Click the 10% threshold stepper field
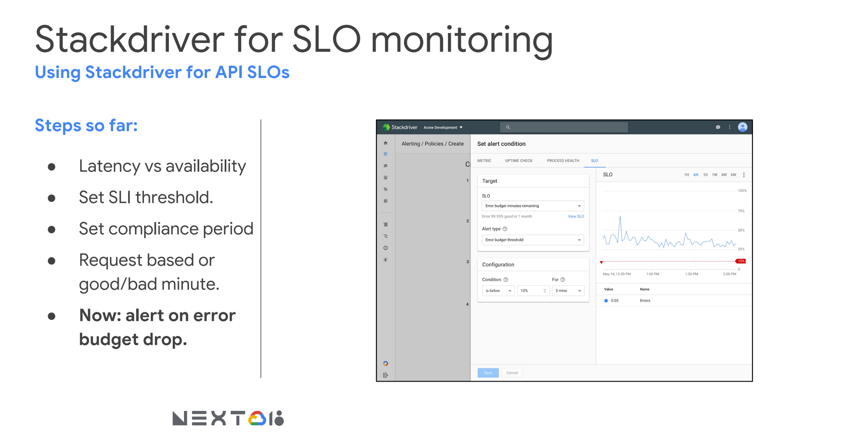Screen dimensions: 868x440 (x=532, y=290)
